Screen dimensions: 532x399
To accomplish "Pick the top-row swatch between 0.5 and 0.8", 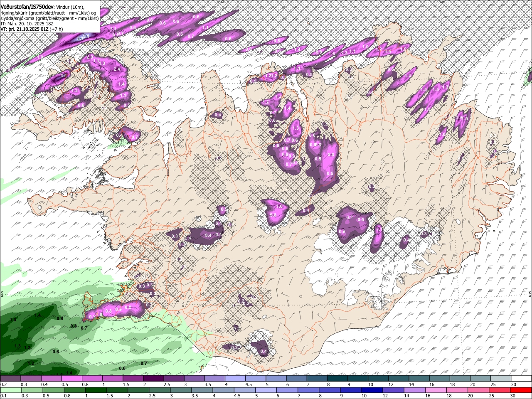I will [x=71, y=379].
